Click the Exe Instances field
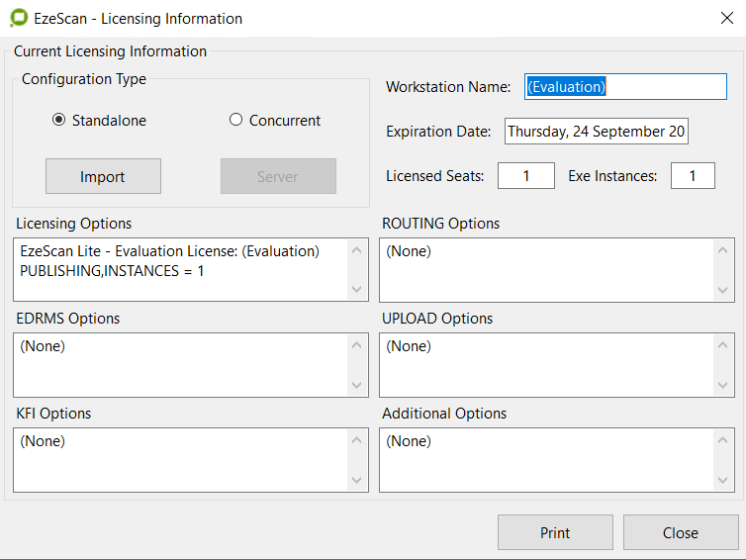The image size is (746, 560). (x=693, y=176)
